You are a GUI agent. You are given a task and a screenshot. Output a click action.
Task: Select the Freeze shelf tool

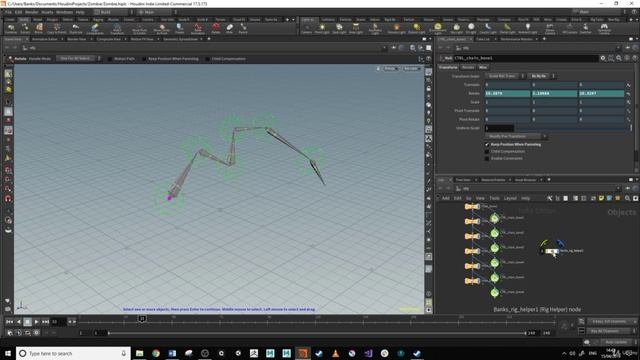click(x=180, y=29)
